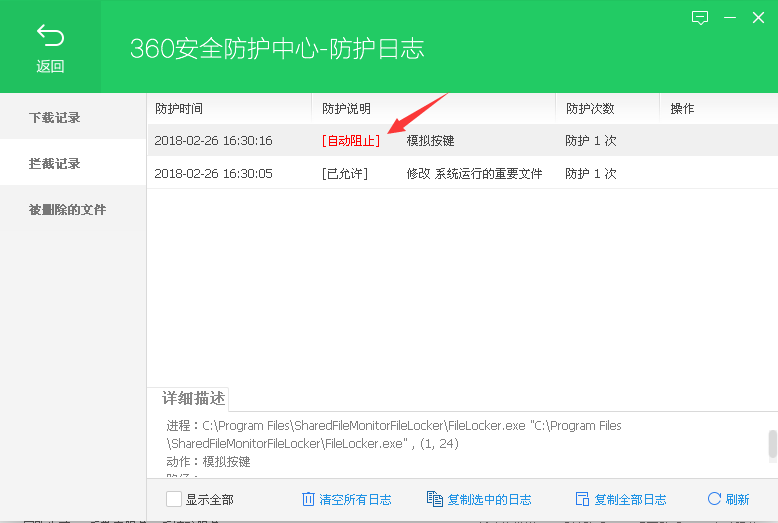Click the 360安全防护中心-防护日志 title
The width and height of the screenshot is (778, 523).
click(x=277, y=49)
